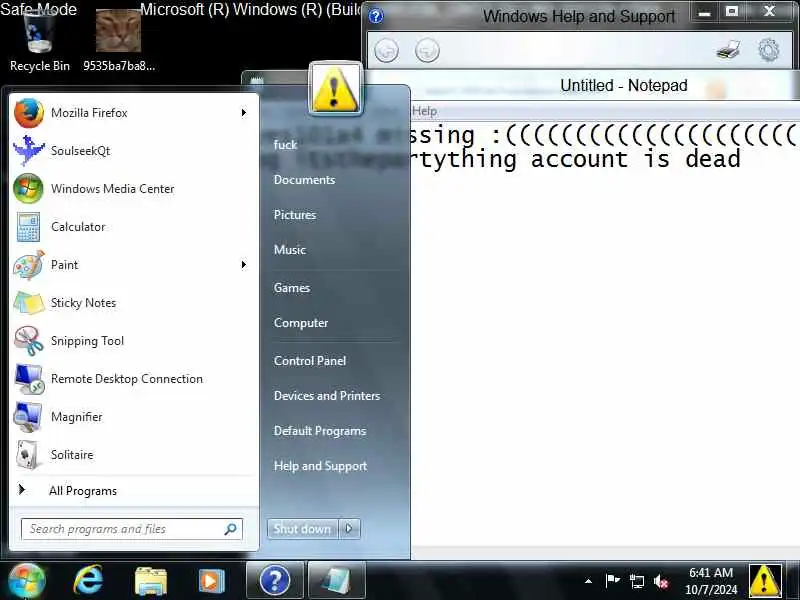Viewport: 800px width, 600px height.
Task: Open shut down options arrow
Action: coord(349,529)
